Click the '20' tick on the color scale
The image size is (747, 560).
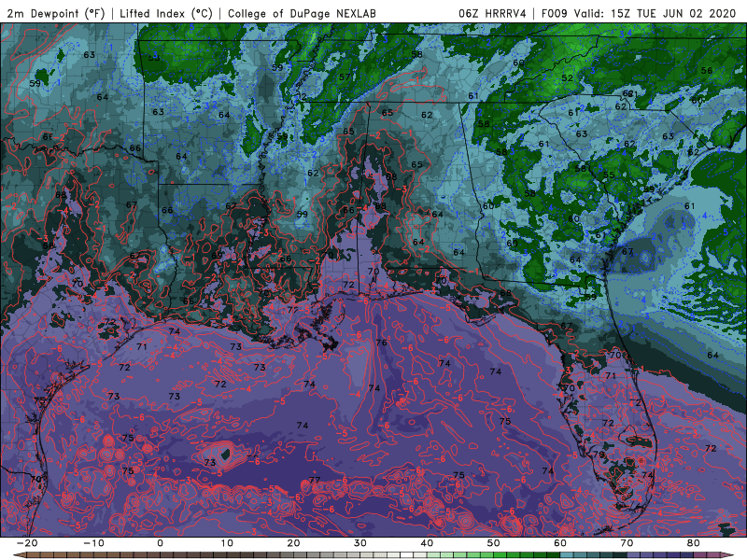tap(293, 543)
